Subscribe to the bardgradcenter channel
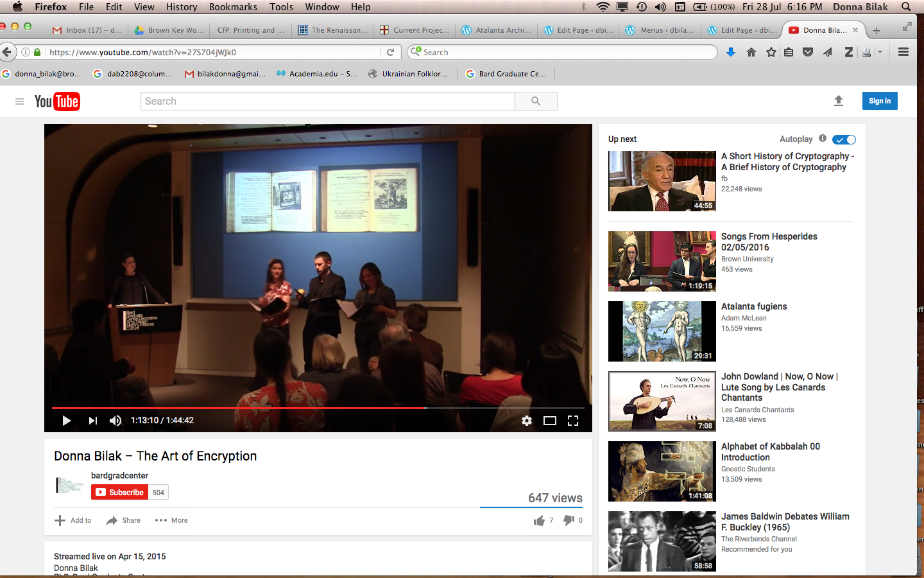This screenshot has height=578, width=924. 120,493
